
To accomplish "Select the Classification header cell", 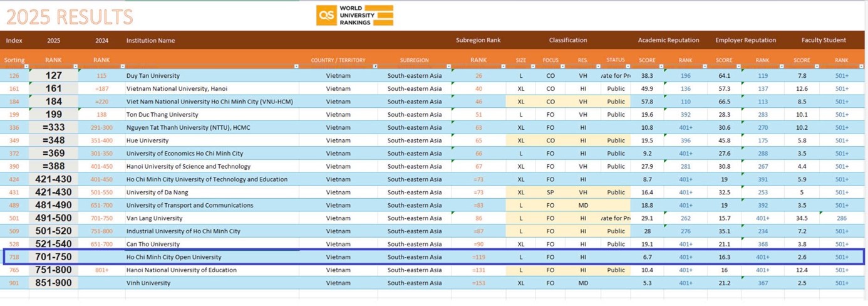I will click(x=568, y=40).
